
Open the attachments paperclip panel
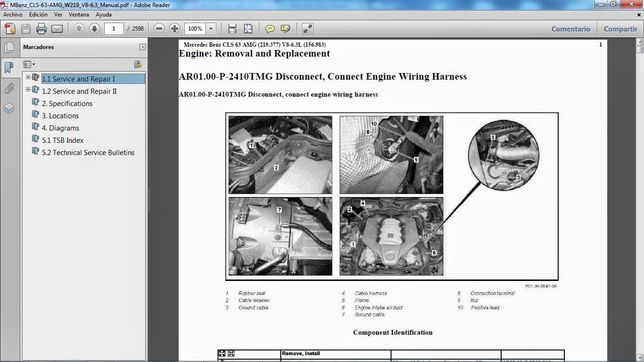(9, 88)
